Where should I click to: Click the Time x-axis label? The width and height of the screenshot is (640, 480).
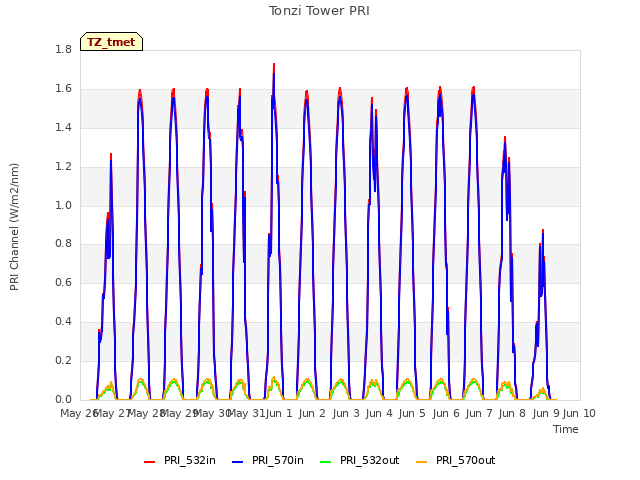coord(566,429)
